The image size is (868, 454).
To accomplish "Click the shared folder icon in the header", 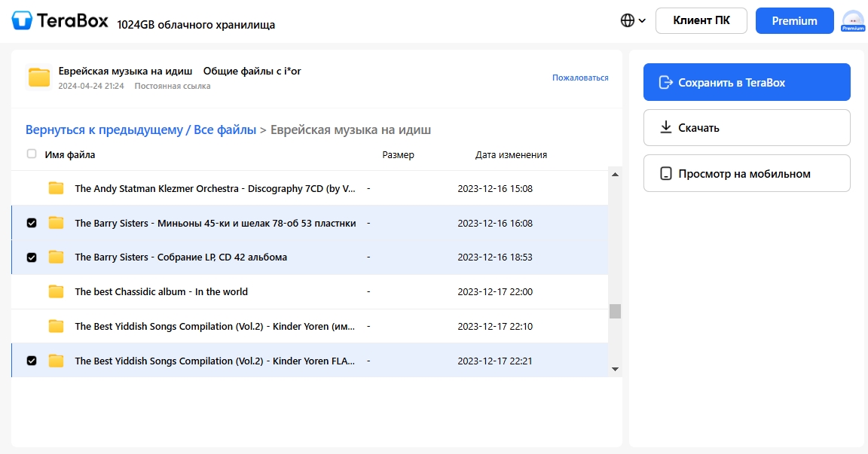I will tap(38, 77).
